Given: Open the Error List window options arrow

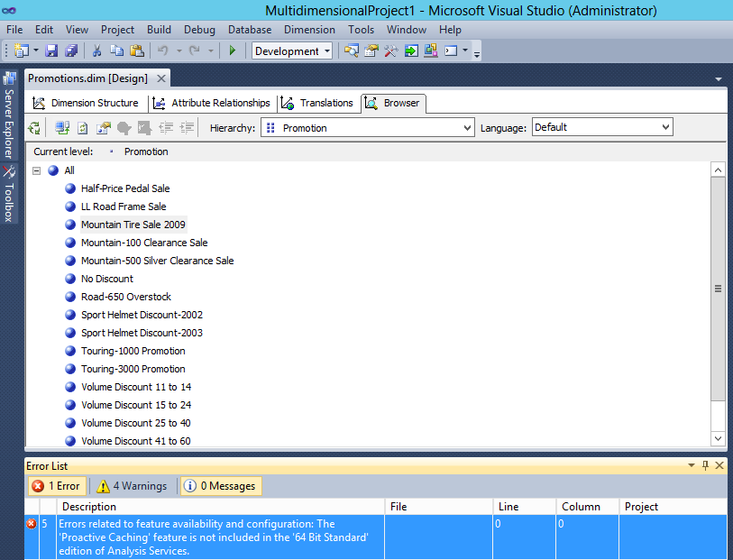Looking at the screenshot, I should pos(692,465).
